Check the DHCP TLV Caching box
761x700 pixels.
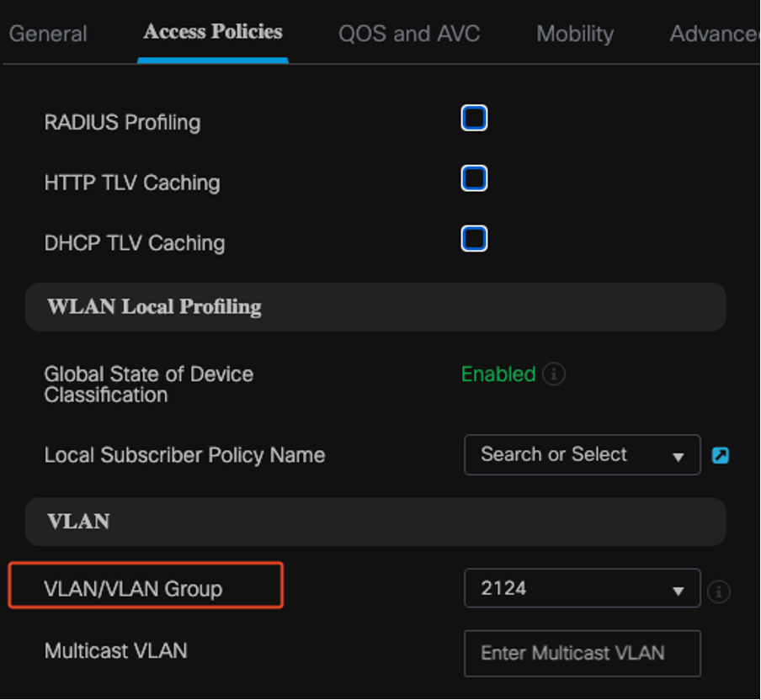(x=474, y=238)
